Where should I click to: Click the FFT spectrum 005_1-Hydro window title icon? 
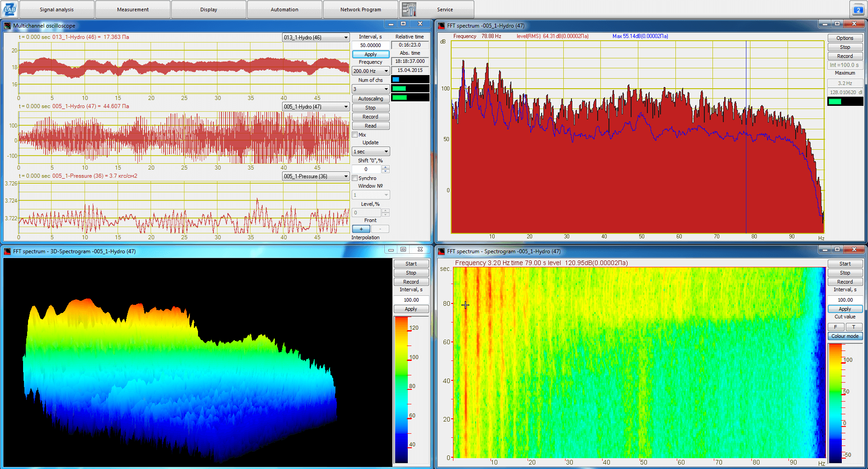(x=441, y=26)
